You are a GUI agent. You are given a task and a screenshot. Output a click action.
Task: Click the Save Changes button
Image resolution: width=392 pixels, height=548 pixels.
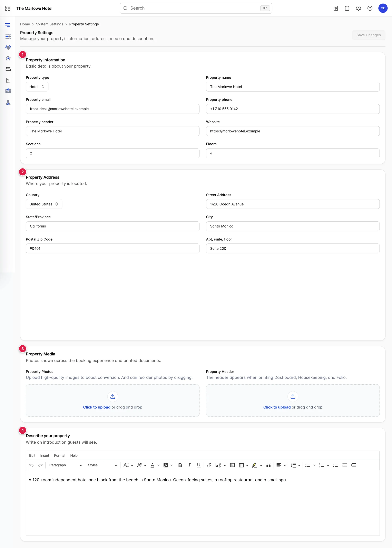click(x=368, y=35)
